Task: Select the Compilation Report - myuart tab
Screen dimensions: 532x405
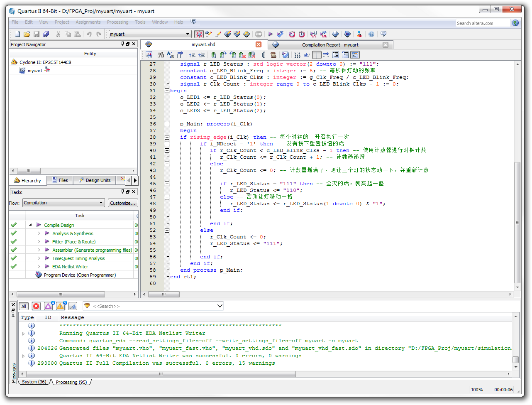Action: 330,45
